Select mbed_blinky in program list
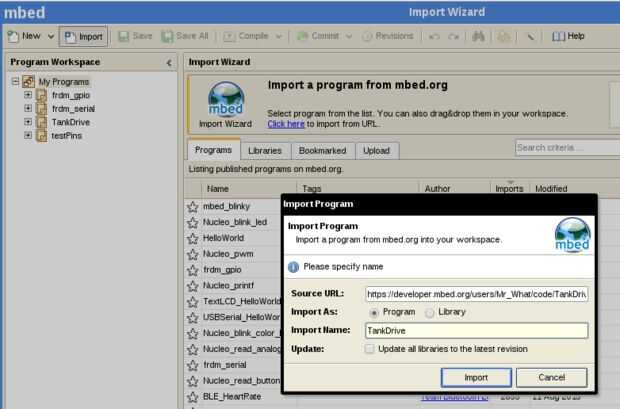620x409 pixels. (226, 206)
